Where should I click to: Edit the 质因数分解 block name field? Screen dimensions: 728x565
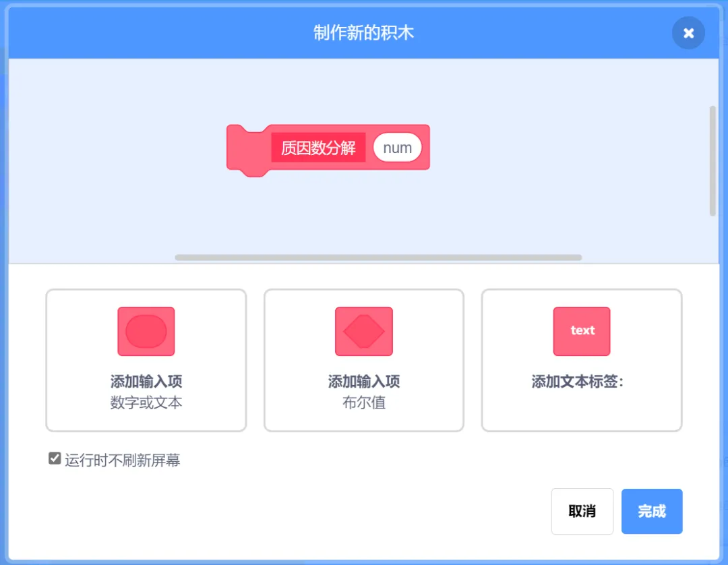[318, 148]
